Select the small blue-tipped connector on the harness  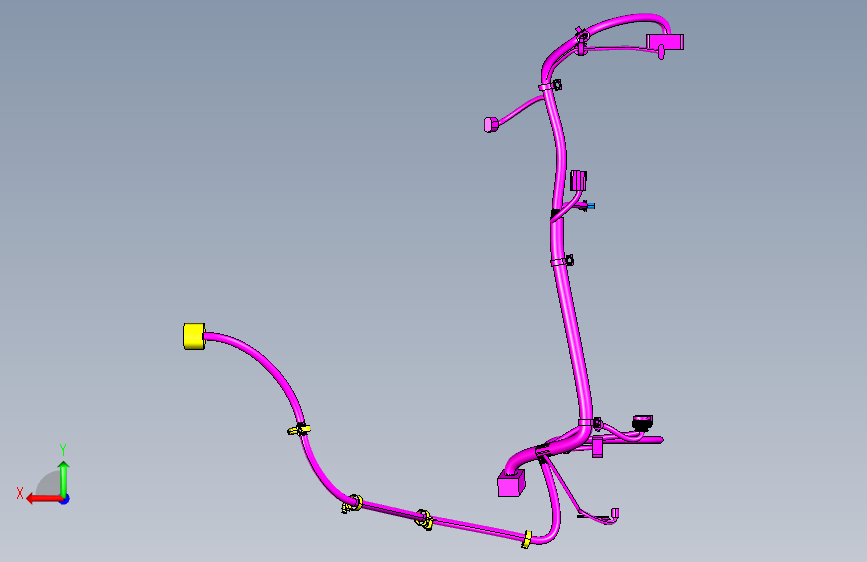589,206
